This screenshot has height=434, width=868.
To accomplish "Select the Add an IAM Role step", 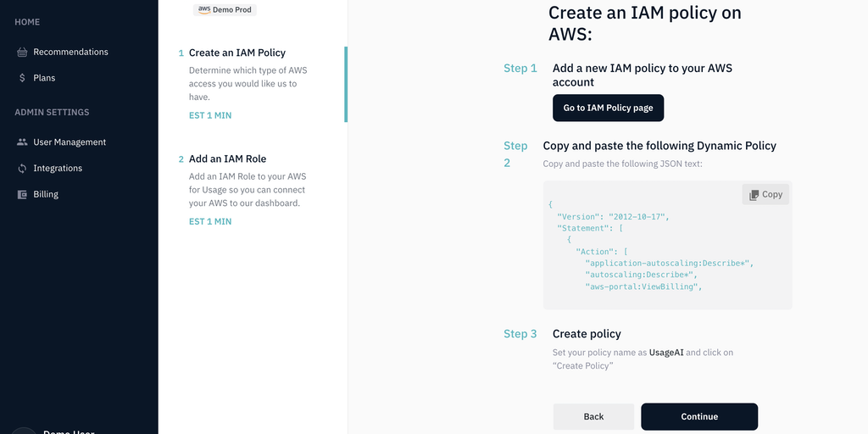I will tap(227, 159).
